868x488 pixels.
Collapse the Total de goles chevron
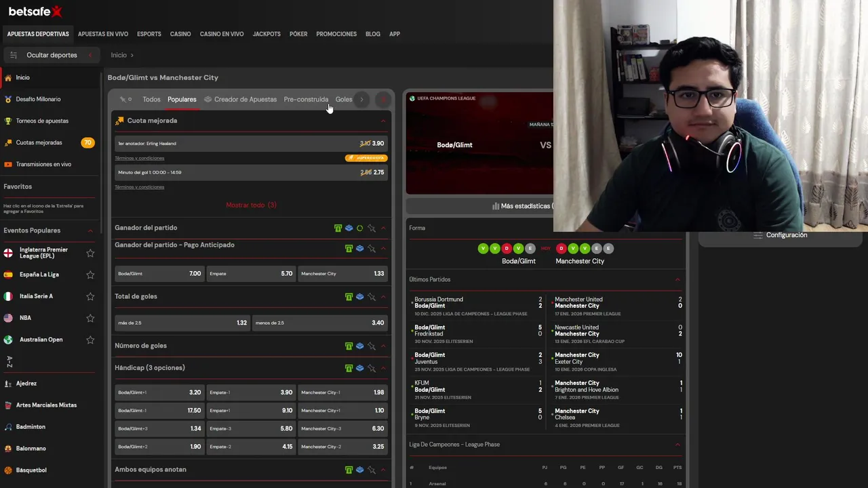pyautogui.click(x=383, y=297)
